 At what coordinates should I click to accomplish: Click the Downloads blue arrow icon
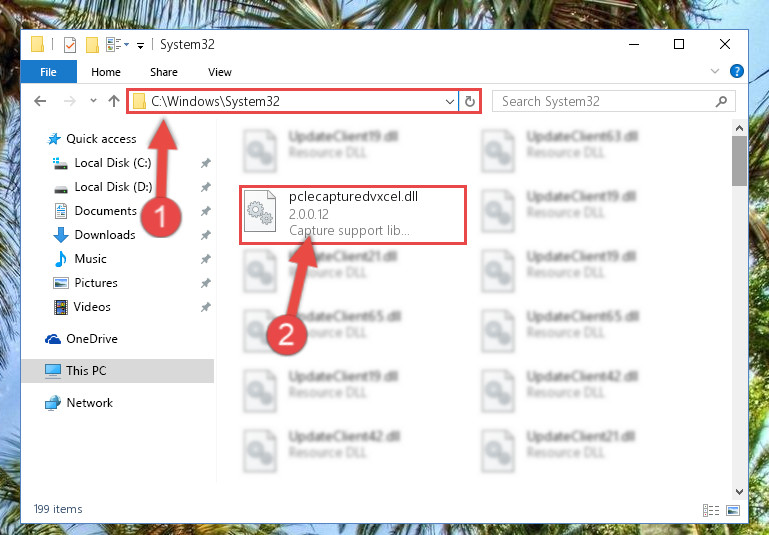pyautogui.click(x=61, y=235)
